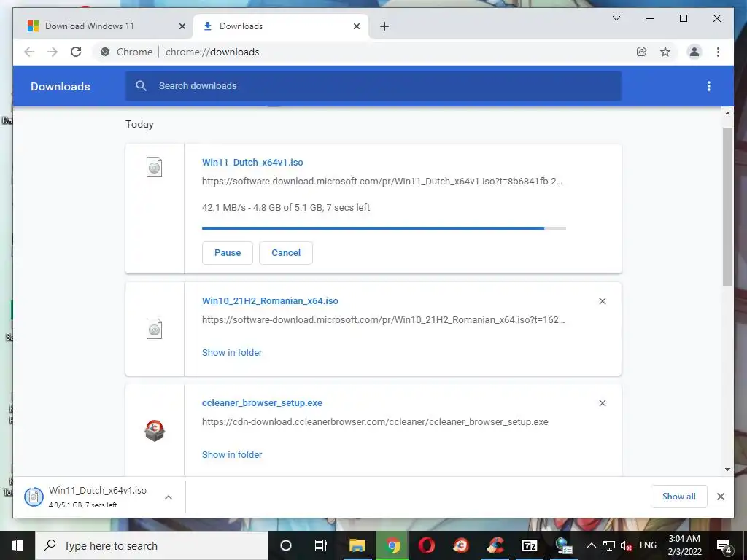Click the ccleanerbrowser.com source URL text
The height and width of the screenshot is (560, 747).
coord(375,422)
